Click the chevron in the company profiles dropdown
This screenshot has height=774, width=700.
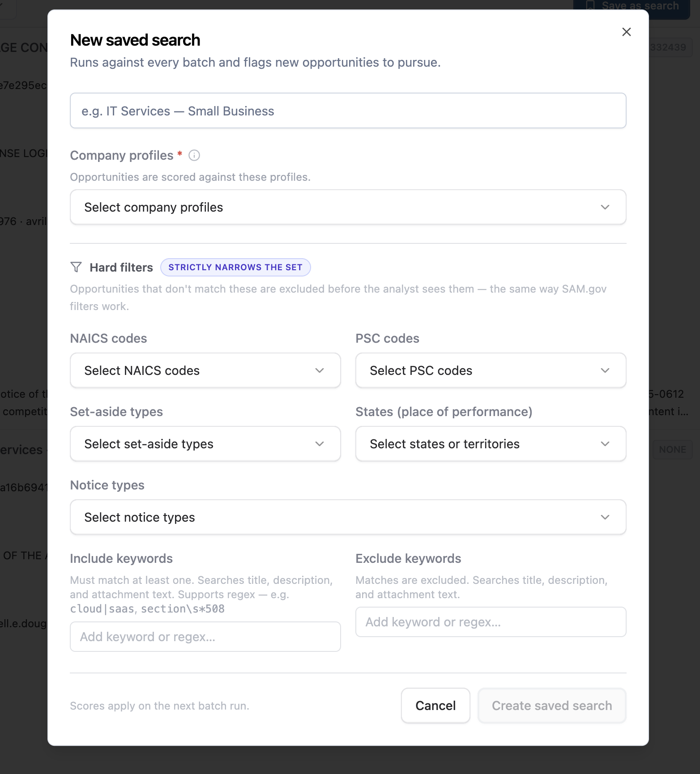pos(605,207)
